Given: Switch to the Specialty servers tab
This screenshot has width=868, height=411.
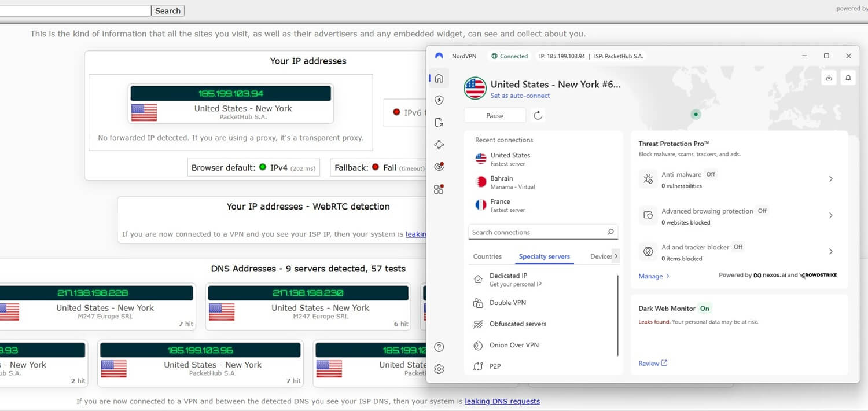Looking at the screenshot, I should click(544, 256).
